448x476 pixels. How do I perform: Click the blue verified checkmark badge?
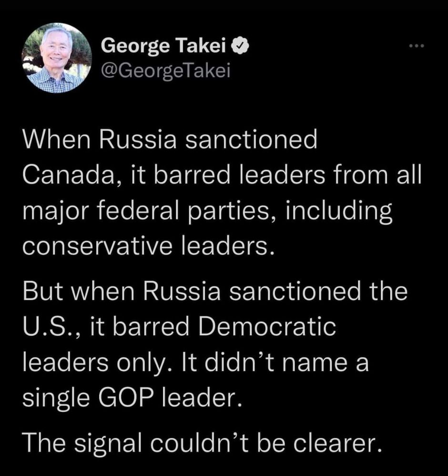[240, 46]
